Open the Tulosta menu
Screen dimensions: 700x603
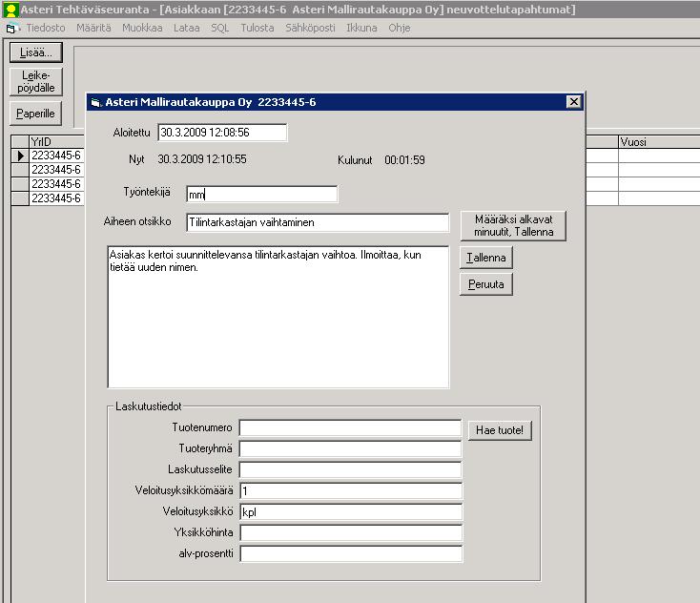(x=257, y=28)
